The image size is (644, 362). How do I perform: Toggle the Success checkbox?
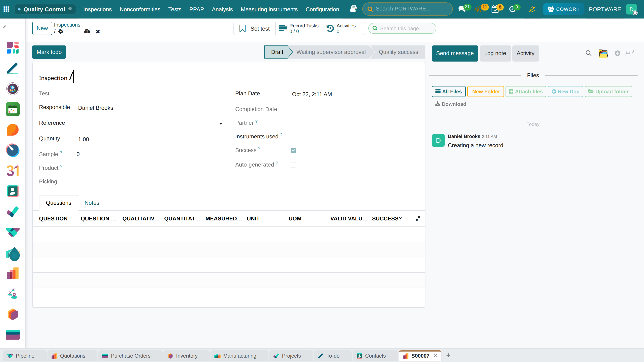[x=293, y=150]
